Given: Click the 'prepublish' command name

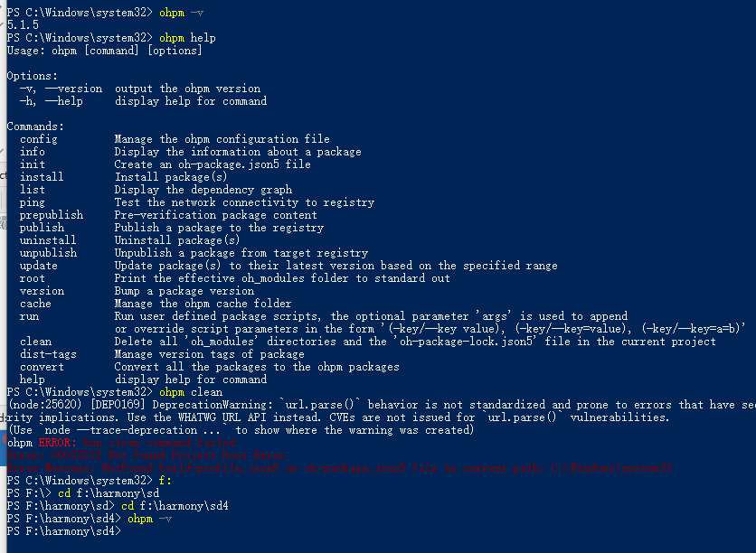Looking at the screenshot, I should tap(52, 215).
